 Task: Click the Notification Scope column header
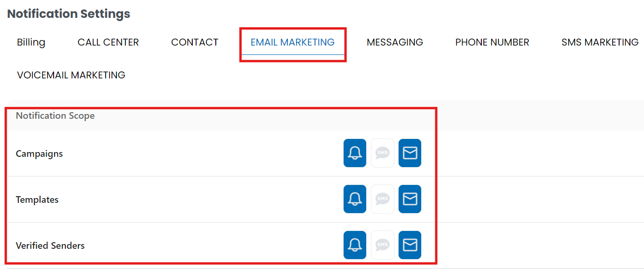point(55,115)
